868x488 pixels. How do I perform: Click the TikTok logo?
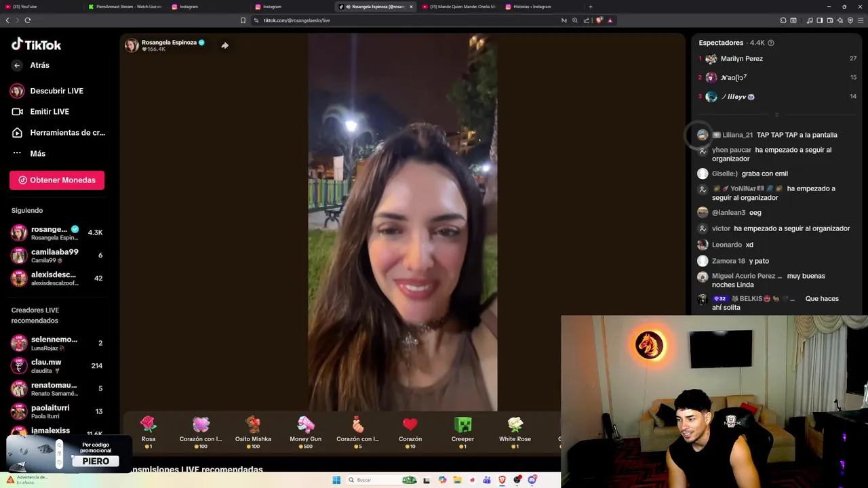tap(36, 45)
